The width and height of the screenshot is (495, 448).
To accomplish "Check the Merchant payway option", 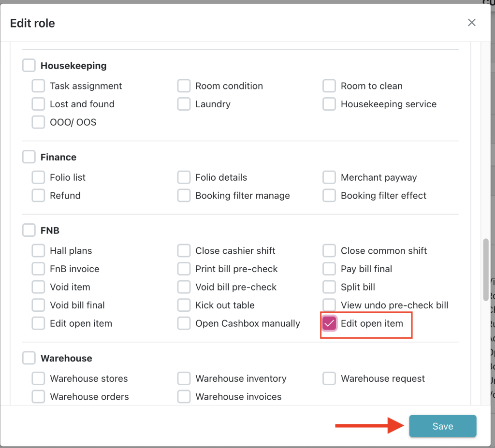I will point(329,177).
